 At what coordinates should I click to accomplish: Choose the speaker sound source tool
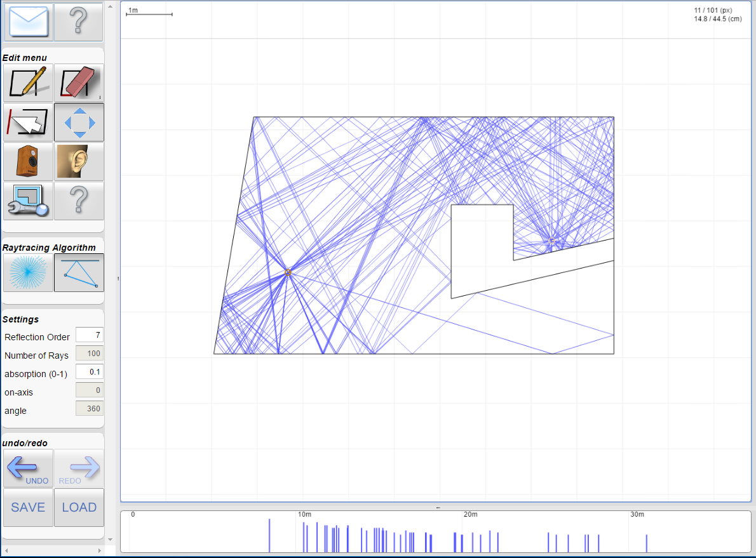(28, 161)
